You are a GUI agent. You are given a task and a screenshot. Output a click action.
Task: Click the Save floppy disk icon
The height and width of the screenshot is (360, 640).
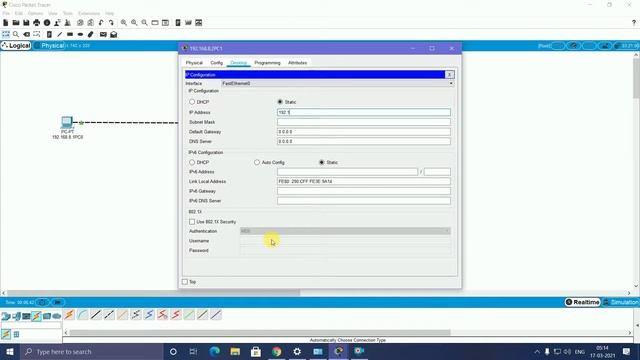[26, 23]
